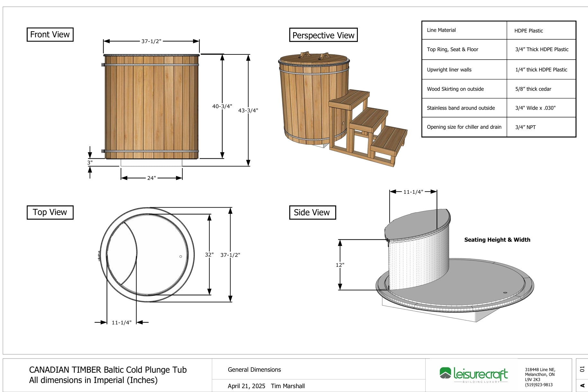Select "Opening size for chiller and drain" cell
Viewport: 588px width, 392px height.
click(464, 127)
